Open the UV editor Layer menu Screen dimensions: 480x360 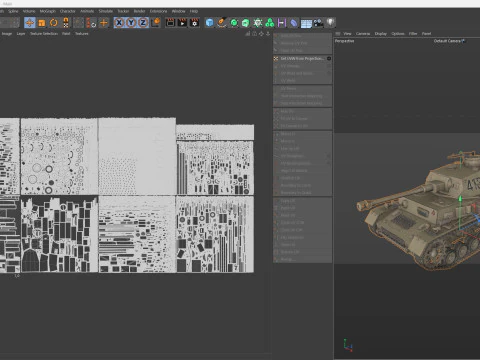click(21, 34)
